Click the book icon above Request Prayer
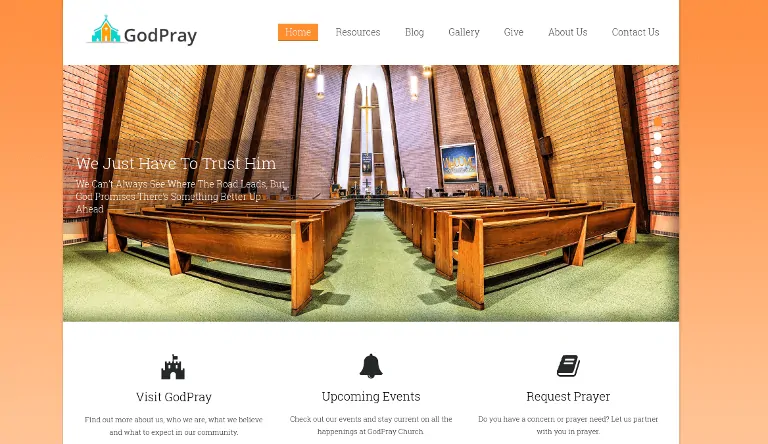Viewport: 768px width, 444px height. [x=568, y=366]
